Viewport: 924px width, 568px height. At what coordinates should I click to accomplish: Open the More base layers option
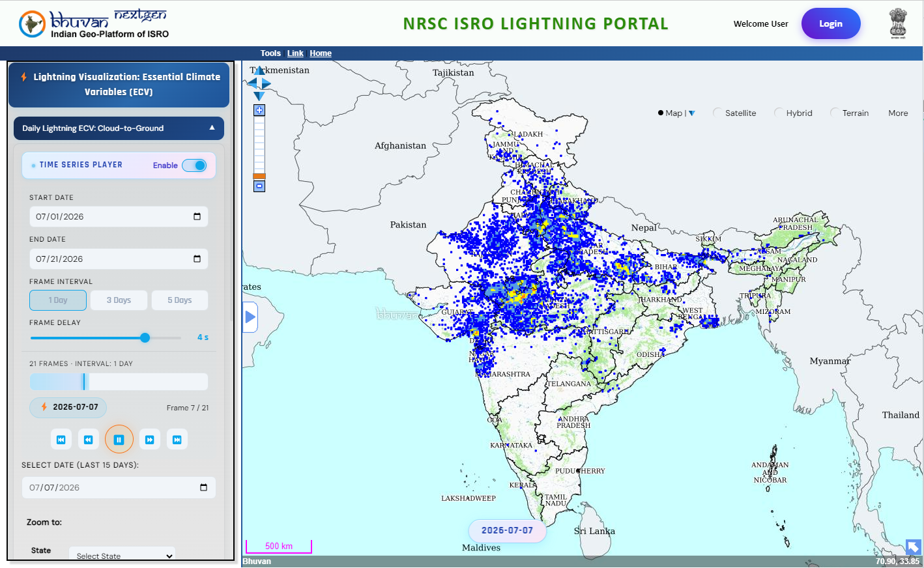coord(898,113)
